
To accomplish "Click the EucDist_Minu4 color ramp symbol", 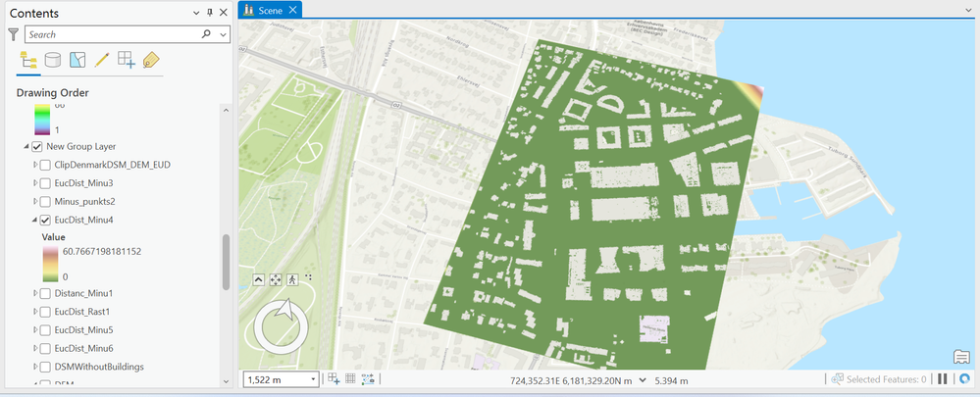I will [51, 264].
